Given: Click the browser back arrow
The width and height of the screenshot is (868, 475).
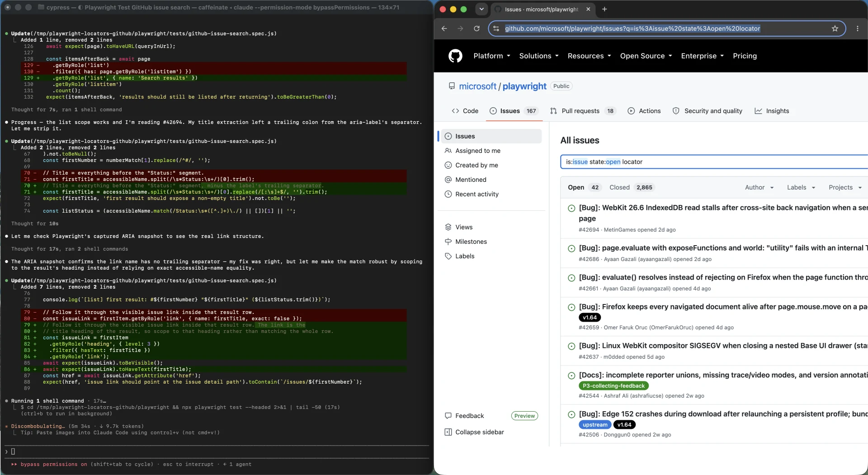Looking at the screenshot, I should click(444, 28).
